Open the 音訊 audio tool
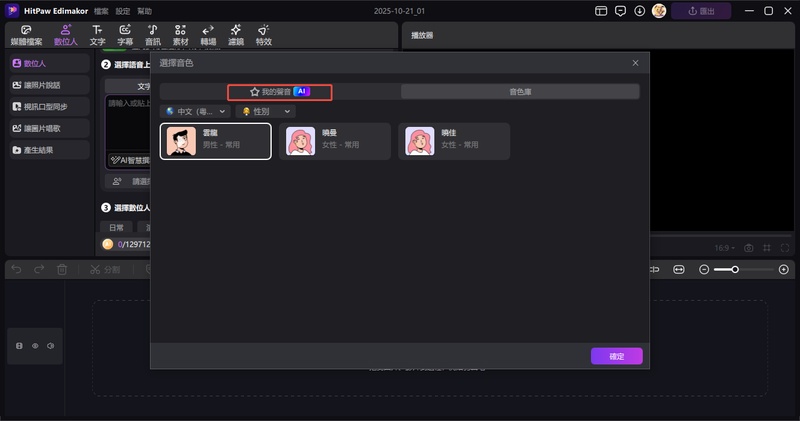Viewport: 800px width, 421px height. pyautogui.click(x=152, y=36)
